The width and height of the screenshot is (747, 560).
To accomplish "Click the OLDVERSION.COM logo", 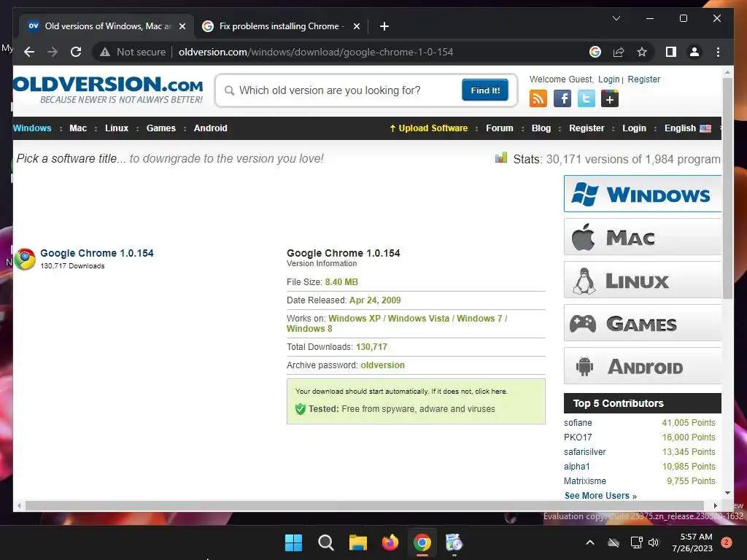I will 109,90.
